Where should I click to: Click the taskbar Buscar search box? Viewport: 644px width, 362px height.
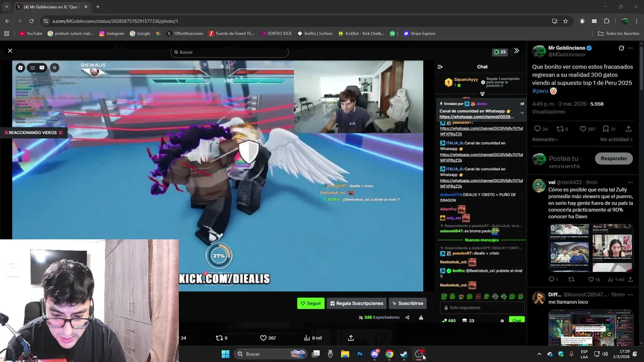click(271, 354)
